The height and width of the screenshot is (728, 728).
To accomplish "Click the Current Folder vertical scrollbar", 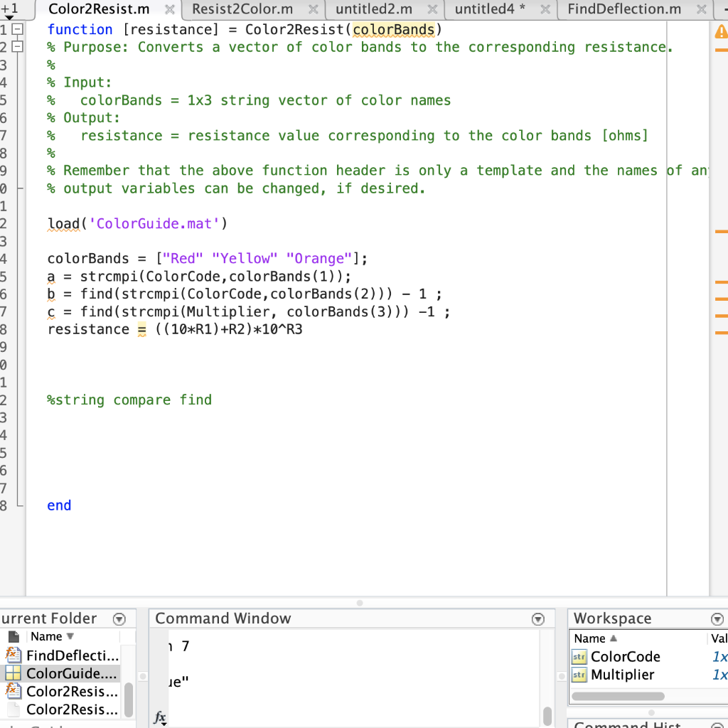I will [129, 700].
